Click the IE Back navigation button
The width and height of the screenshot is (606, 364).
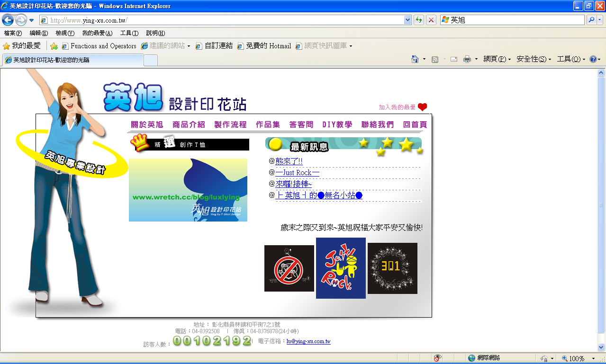pos(8,20)
